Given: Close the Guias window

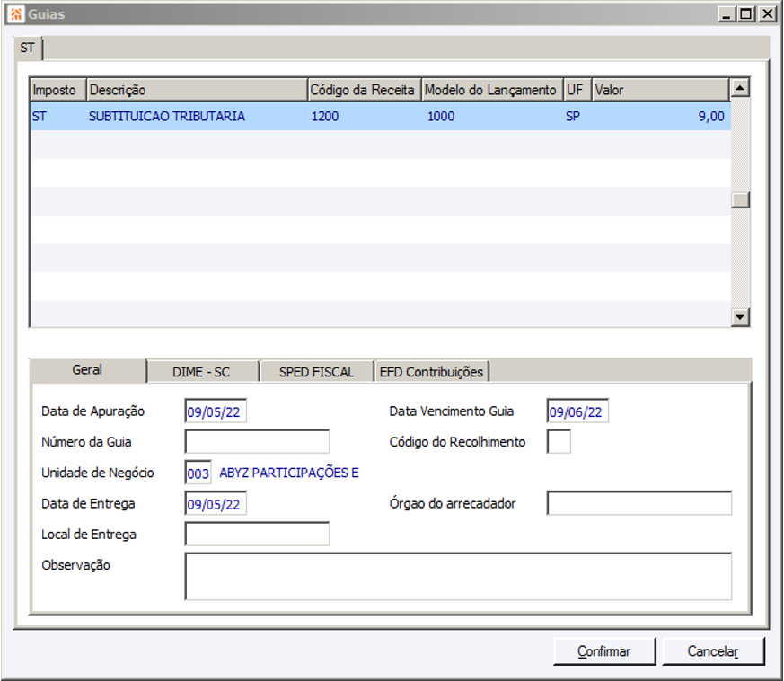Looking at the screenshot, I should [767, 14].
